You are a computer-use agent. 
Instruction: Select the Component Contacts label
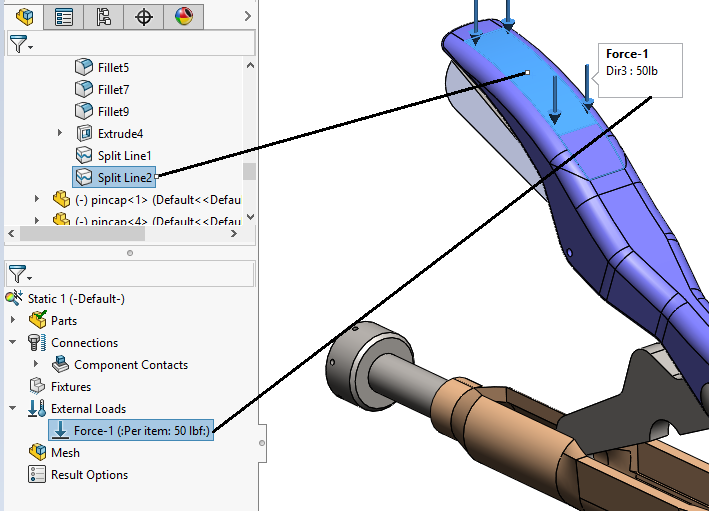pos(131,365)
